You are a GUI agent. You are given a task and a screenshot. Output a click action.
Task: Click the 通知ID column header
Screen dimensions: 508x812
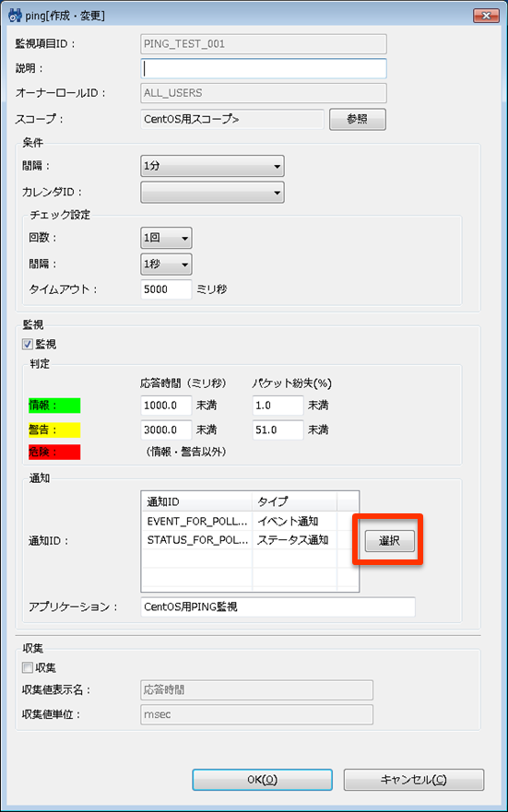[x=196, y=501]
